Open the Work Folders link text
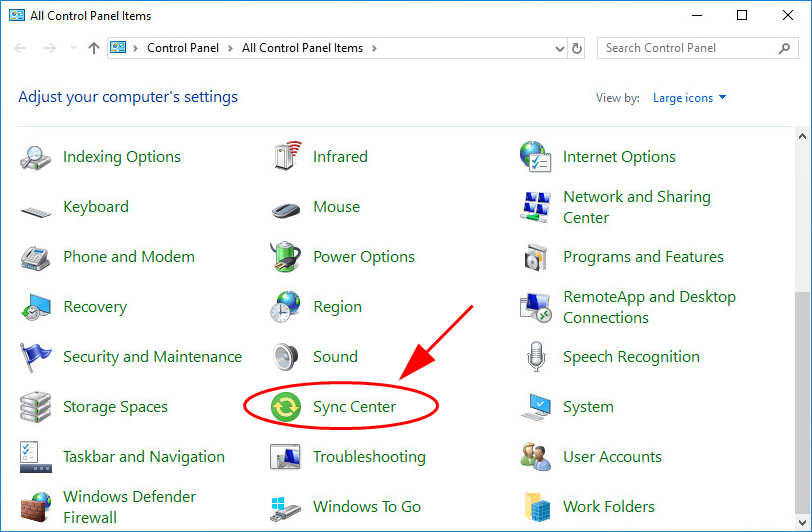 point(608,507)
